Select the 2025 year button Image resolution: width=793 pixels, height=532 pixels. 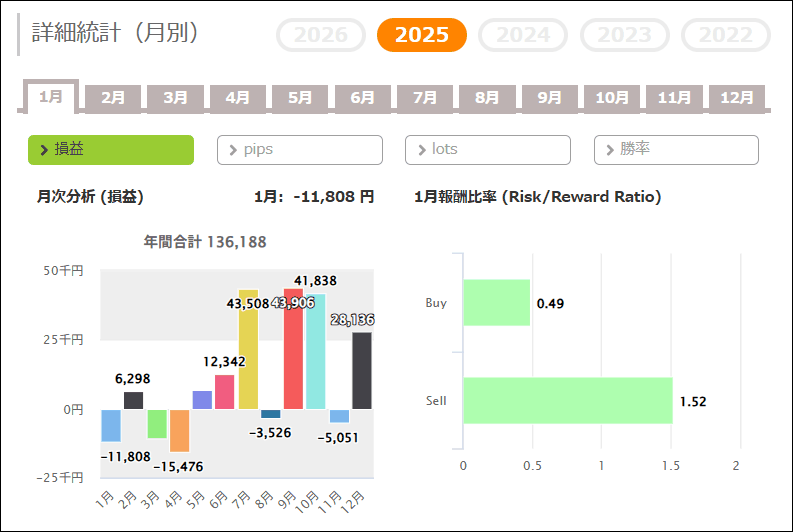pos(421,35)
